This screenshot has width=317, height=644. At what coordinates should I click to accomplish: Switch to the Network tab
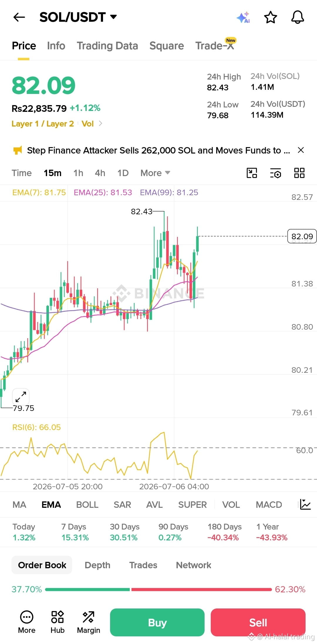point(193,565)
